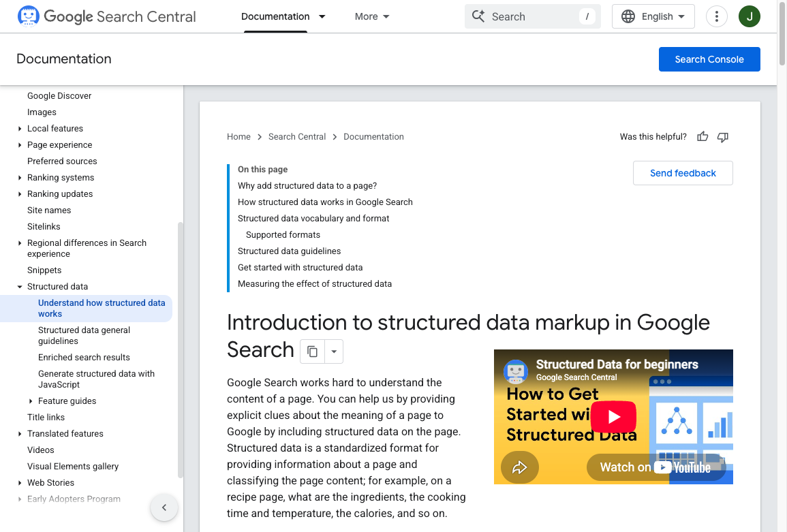Expand the Ranking updates section
The image size is (787, 532).
click(20, 194)
